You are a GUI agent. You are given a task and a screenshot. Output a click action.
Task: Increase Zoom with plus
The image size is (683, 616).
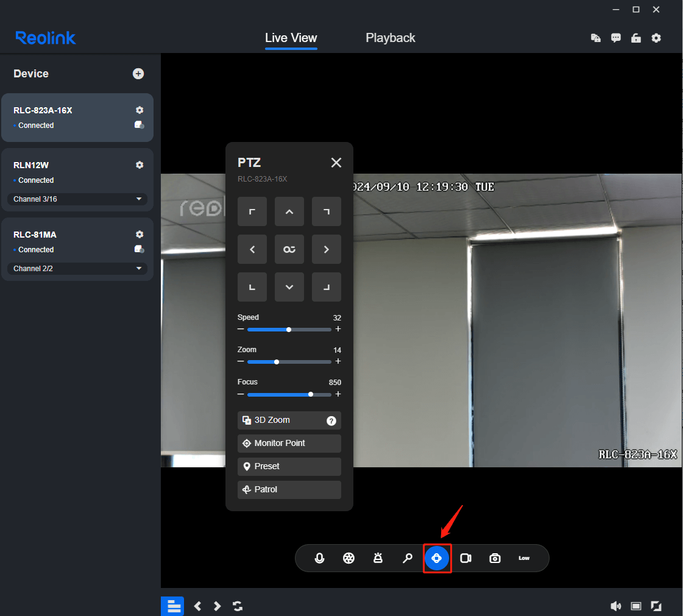click(338, 361)
